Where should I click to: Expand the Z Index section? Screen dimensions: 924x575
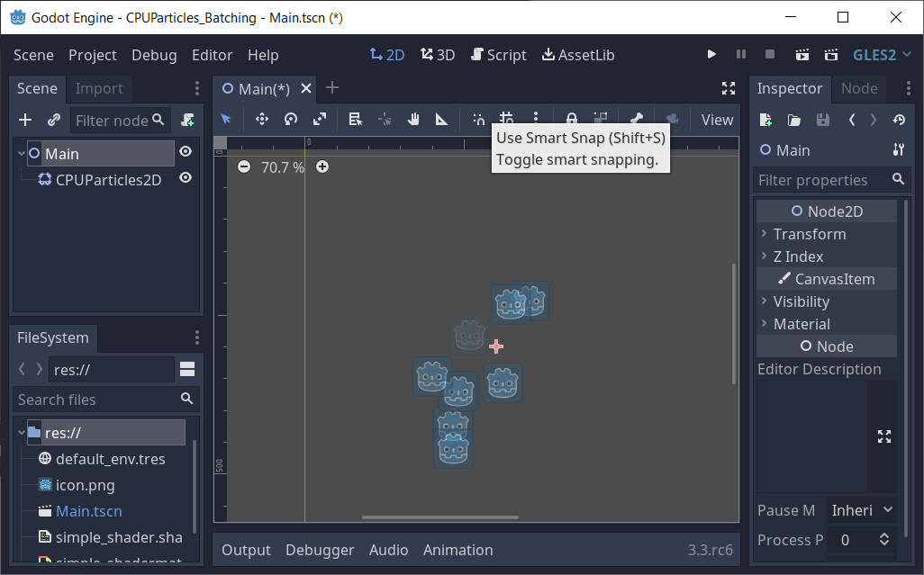[827, 256]
